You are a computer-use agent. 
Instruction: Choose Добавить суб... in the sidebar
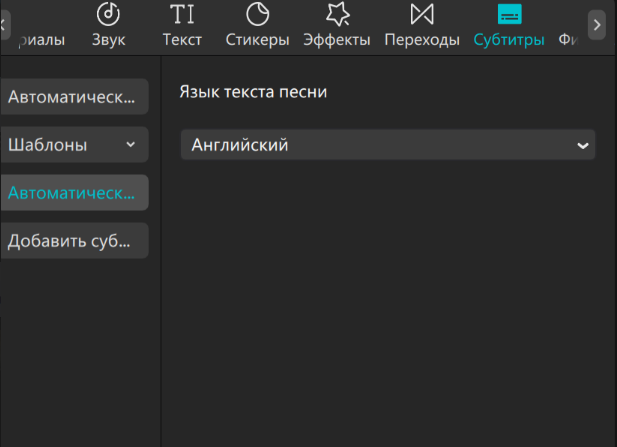click(74, 241)
